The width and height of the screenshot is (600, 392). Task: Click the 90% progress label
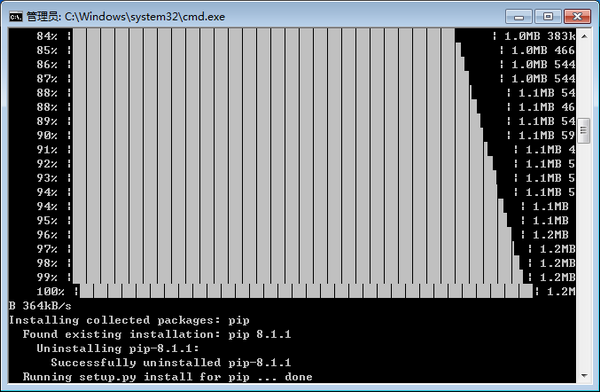(47, 136)
